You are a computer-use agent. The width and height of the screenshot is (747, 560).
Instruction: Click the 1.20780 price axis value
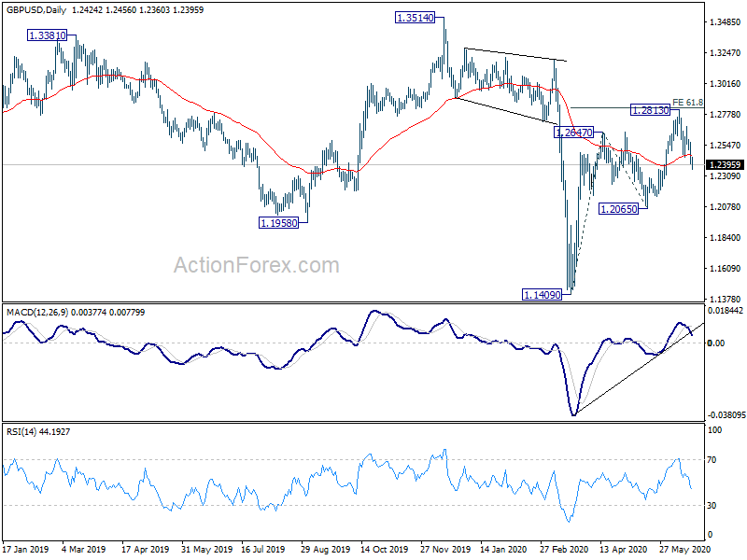pos(726,206)
